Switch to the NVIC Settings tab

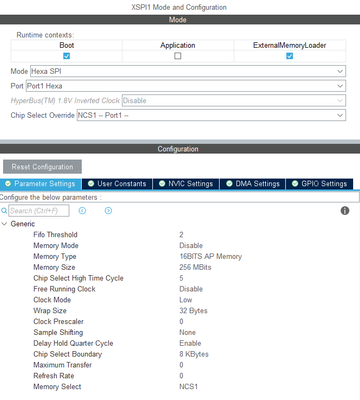186,184
